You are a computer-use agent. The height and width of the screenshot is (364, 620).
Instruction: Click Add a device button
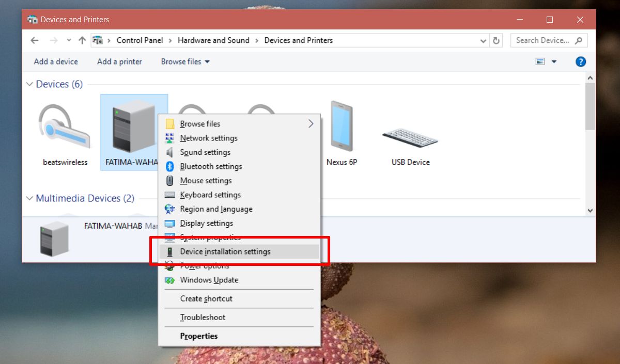coord(56,61)
